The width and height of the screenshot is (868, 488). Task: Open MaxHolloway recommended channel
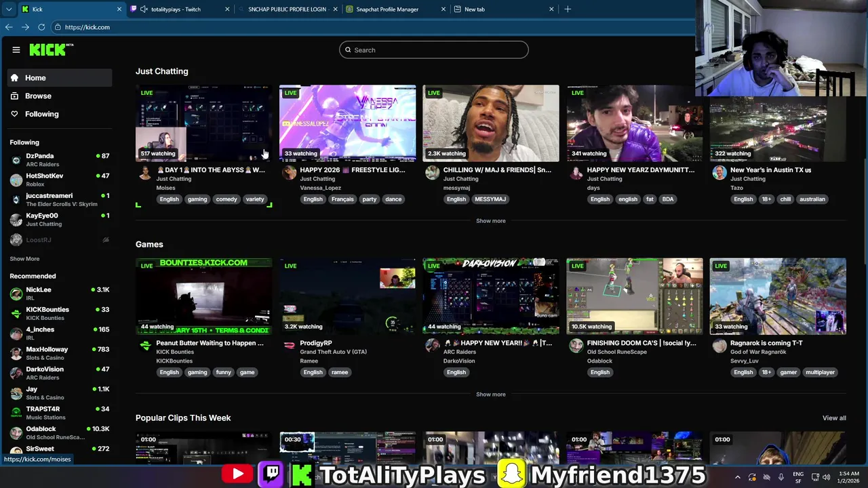tap(60, 353)
